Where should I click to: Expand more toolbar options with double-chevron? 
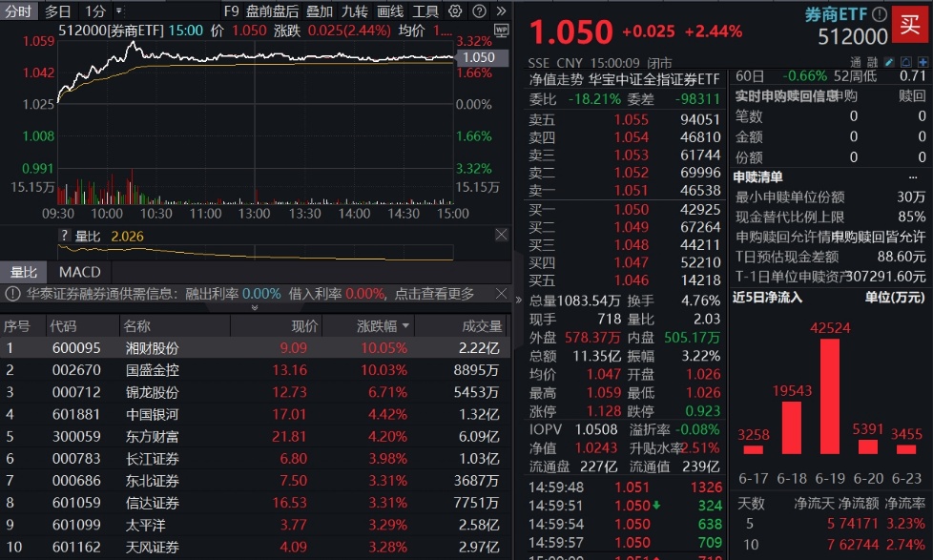501,10
